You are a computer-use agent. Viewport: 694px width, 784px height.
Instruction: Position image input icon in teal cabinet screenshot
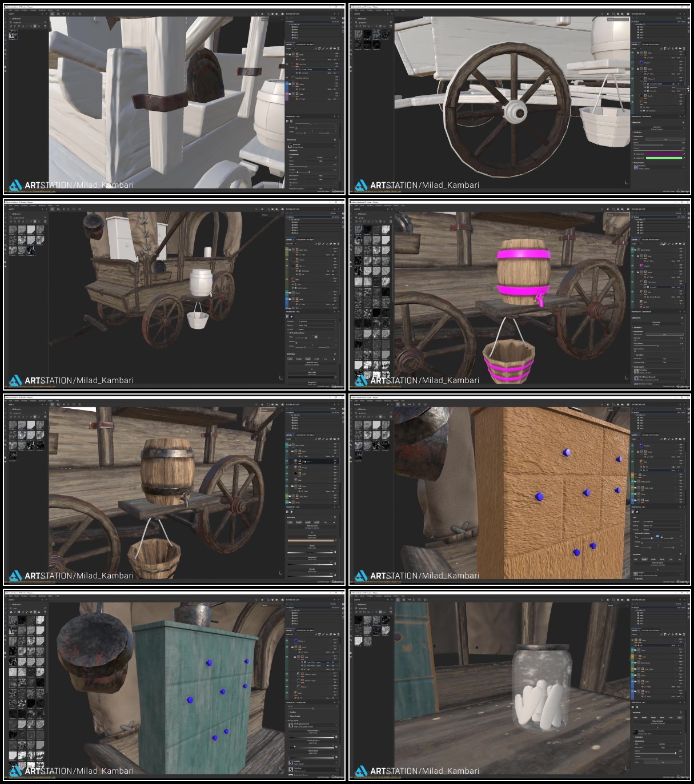coord(291,763)
